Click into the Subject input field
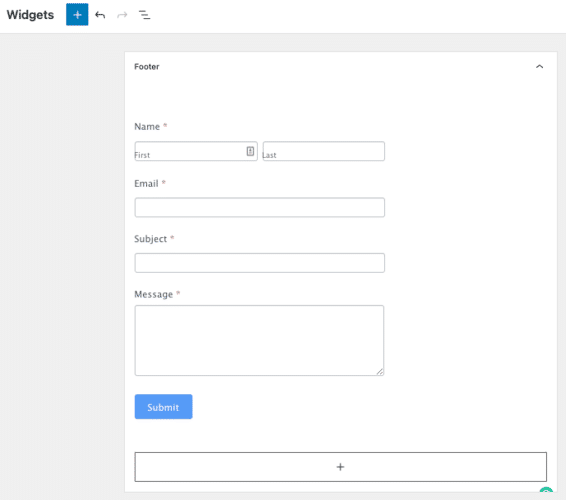This screenshot has width=566, height=500. 260,263
